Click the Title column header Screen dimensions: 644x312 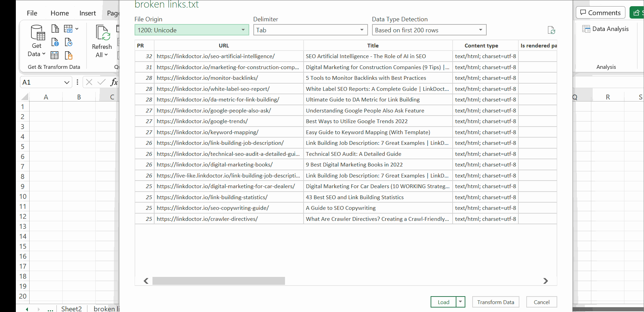pyautogui.click(x=378, y=45)
